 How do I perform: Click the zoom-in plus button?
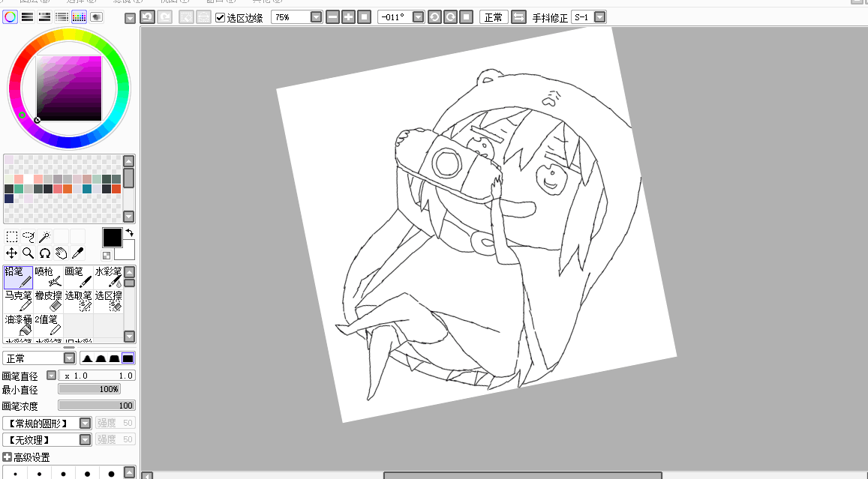click(x=348, y=17)
